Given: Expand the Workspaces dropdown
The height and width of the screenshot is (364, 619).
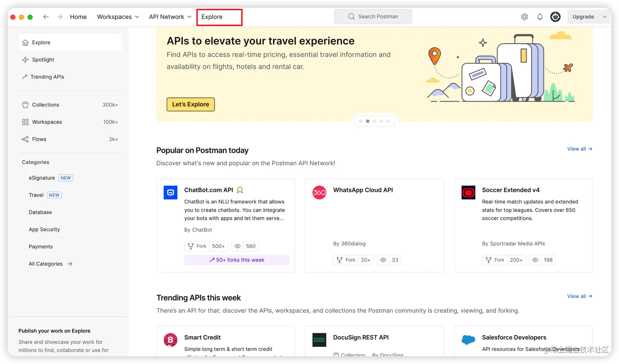Looking at the screenshot, I should coord(137,17).
